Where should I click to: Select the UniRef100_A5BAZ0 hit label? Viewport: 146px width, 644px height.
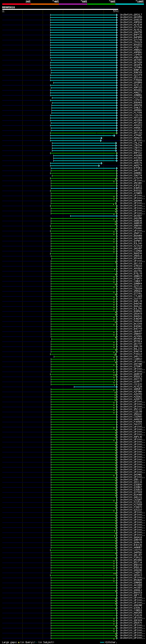pos(131,50)
